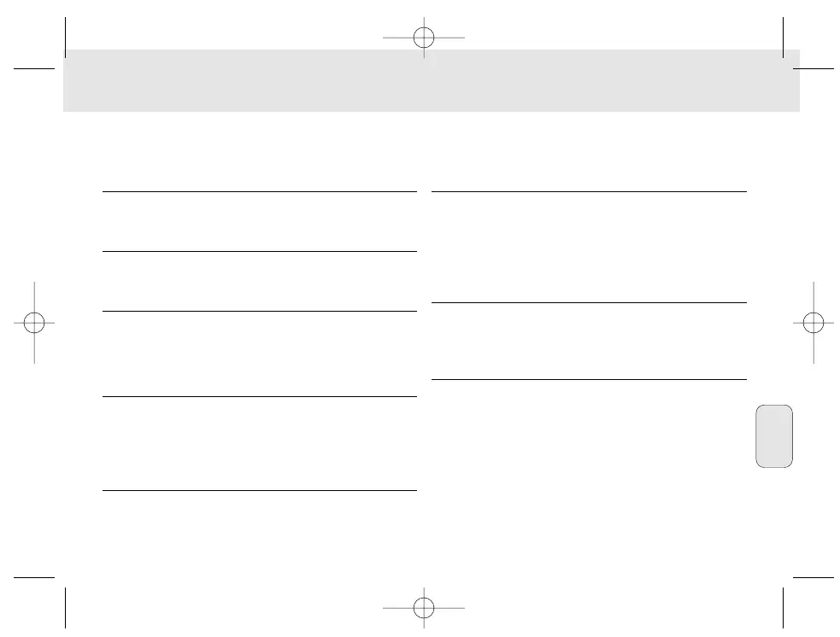Viewport: 840px width, 637px height.
Task: Click the lowest rule in left column
Action: pyautogui.click(x=259, y=490)
